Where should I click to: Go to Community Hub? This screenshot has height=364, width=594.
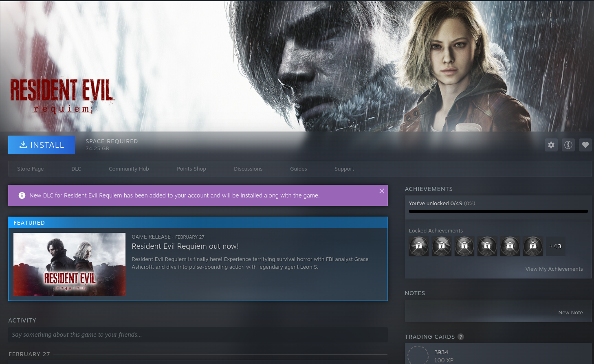(129, 169)
